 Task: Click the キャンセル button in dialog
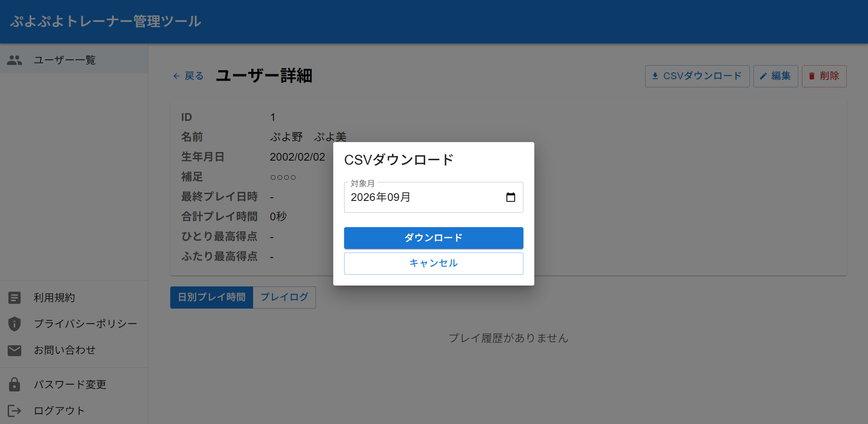pyautogui.click(x=434, y=263)
